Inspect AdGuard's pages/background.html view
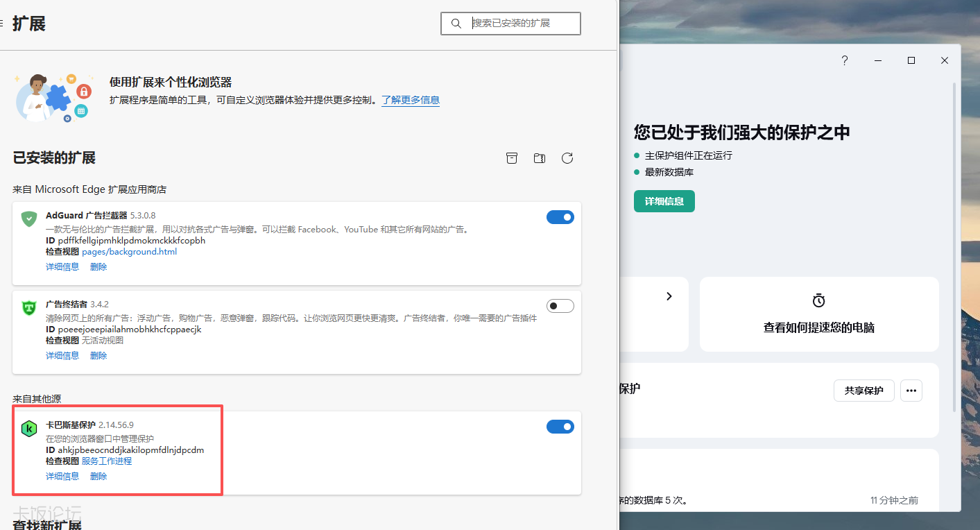980x530 pixels. 129,251
